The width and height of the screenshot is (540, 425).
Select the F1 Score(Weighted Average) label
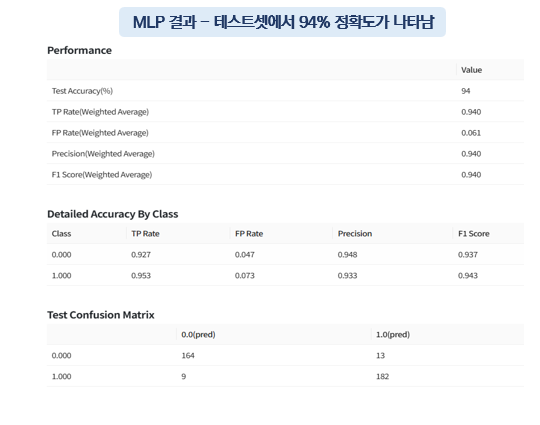[x=102, y=175]
